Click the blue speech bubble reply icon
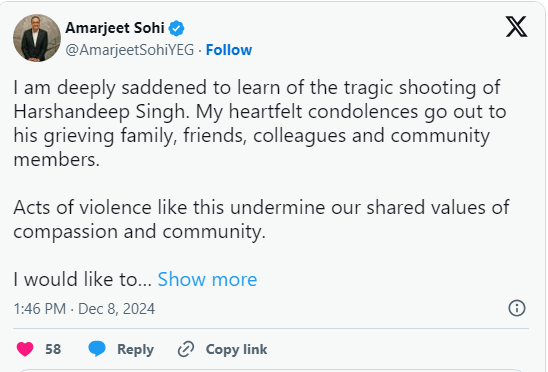Screen dimensions: 548x372 [97, 349]
